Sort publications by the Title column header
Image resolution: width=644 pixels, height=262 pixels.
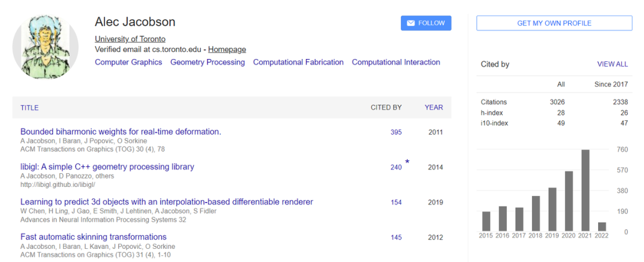tap(29, 108)
